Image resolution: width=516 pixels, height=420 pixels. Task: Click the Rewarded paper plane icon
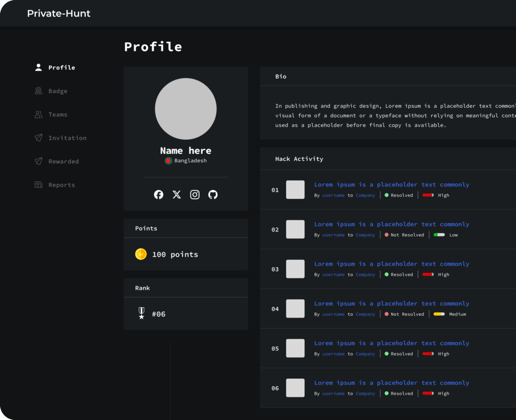coord(38,161)
